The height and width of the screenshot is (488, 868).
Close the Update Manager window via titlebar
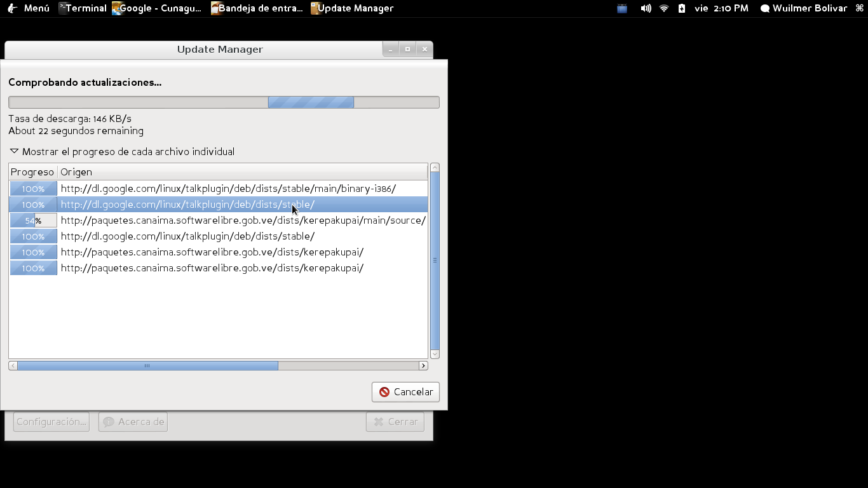tap(424, 50)
